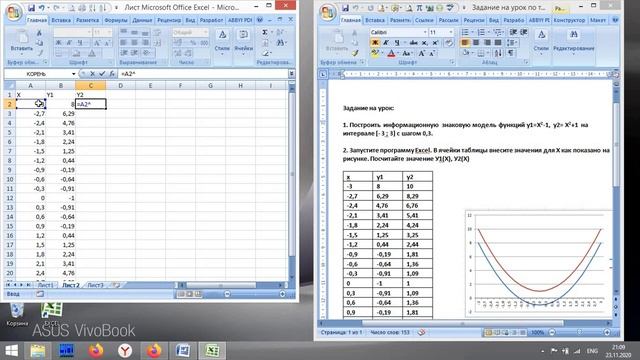Open the Word Office button menu
Image resolution: width=640 pixels, height=360 pixels.
[x=327, y=12]
